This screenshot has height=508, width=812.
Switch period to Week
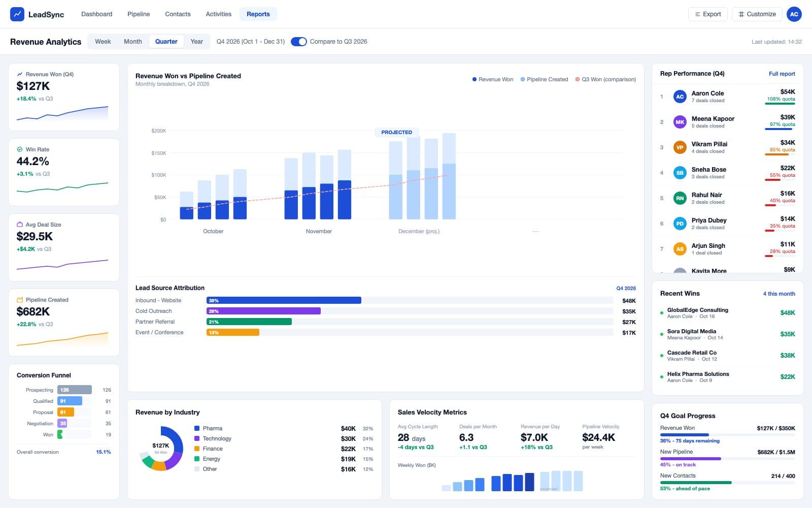(x=103, y=42)
